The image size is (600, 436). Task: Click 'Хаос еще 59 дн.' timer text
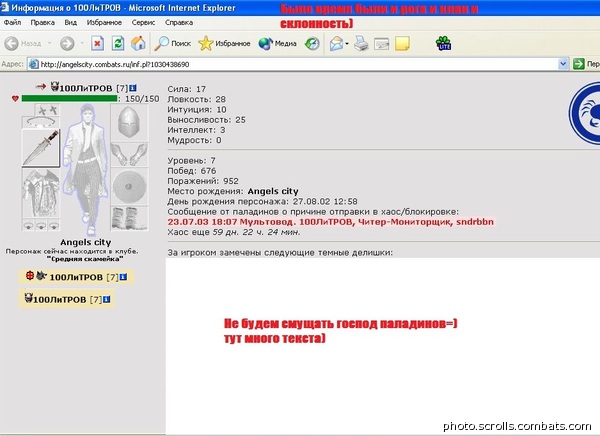click(234, 232)
